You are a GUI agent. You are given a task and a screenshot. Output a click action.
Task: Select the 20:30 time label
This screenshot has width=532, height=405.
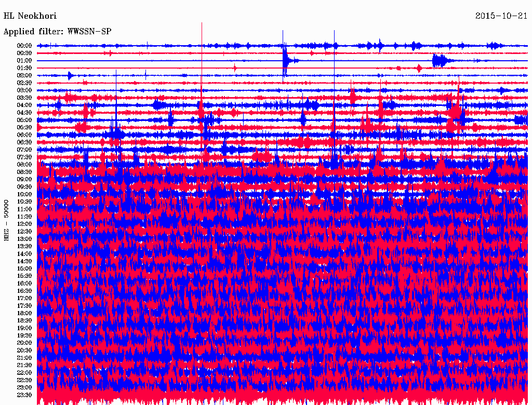pyautogui.click(x=24, y=350)
